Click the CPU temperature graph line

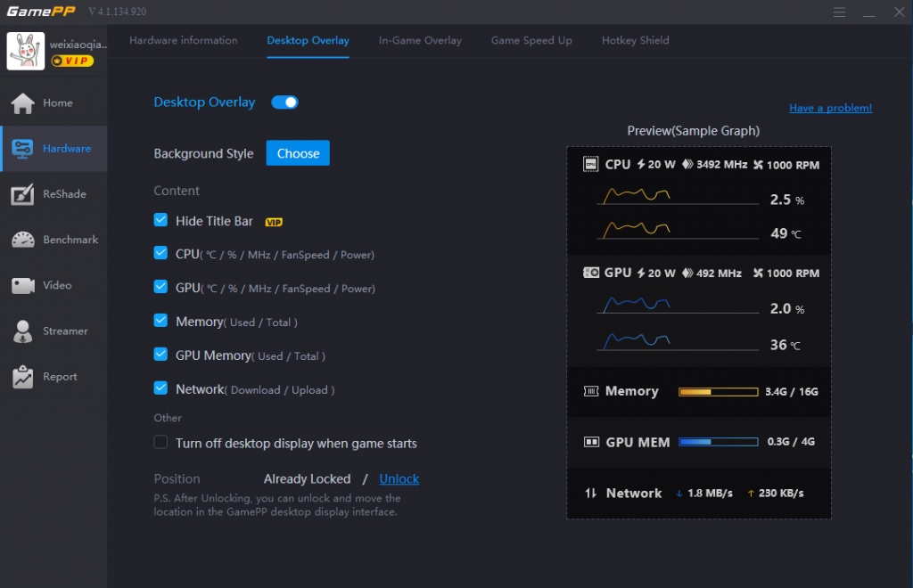[x=678, y=231]
